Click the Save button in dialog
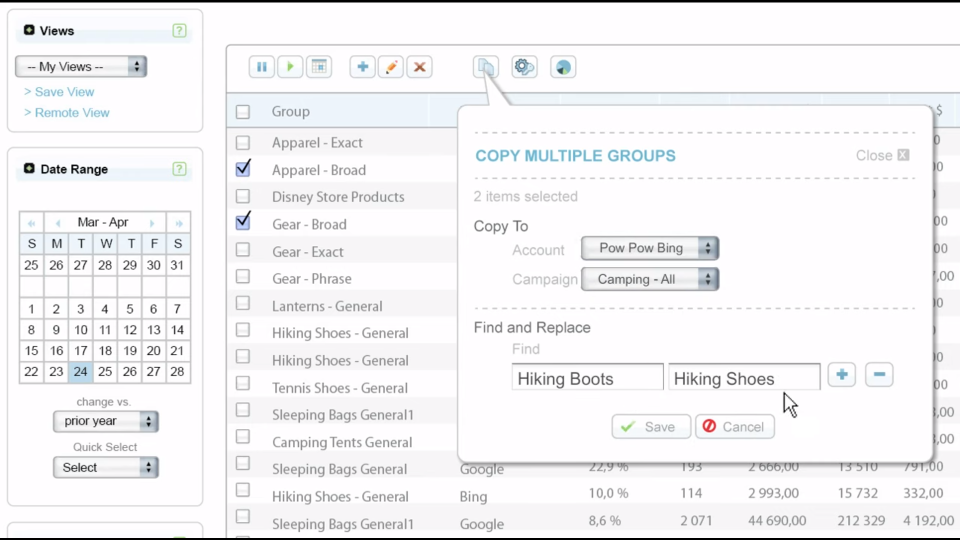The height and width of the screenshot is (540, 960). pos(651,427)
